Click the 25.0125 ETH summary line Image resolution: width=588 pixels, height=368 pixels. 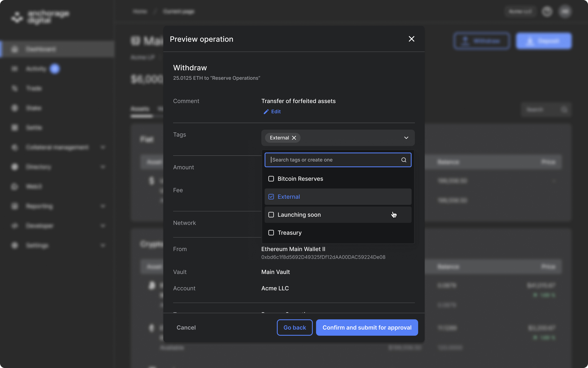[x=216, y=78]
